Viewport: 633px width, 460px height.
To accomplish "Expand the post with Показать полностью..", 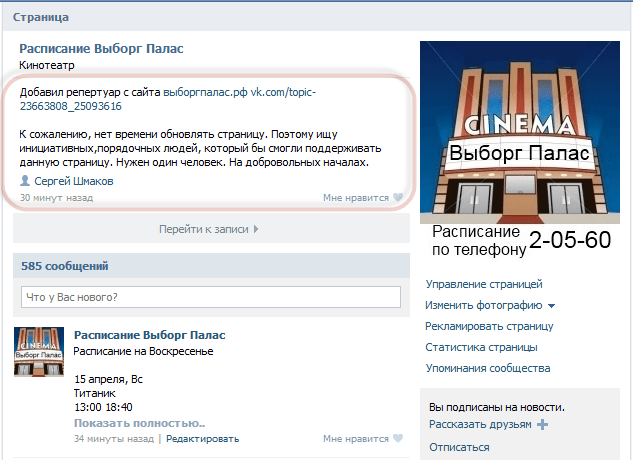I will click(140, 423).
